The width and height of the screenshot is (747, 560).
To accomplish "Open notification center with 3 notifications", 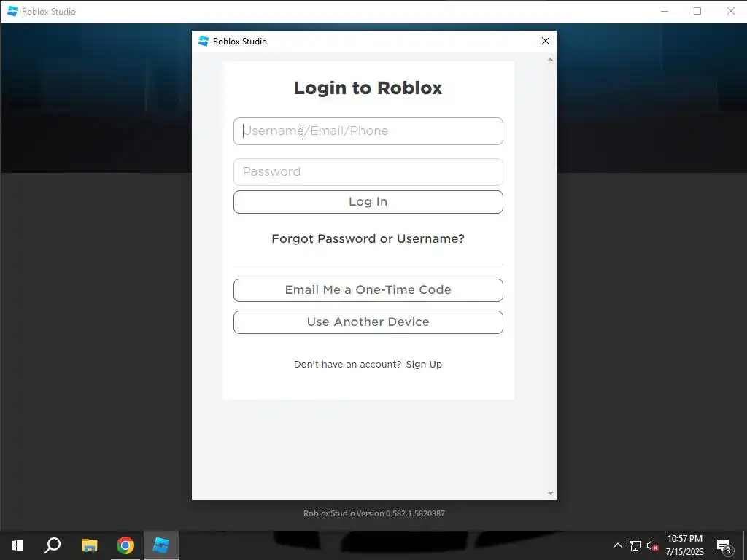I will [724, 546].
